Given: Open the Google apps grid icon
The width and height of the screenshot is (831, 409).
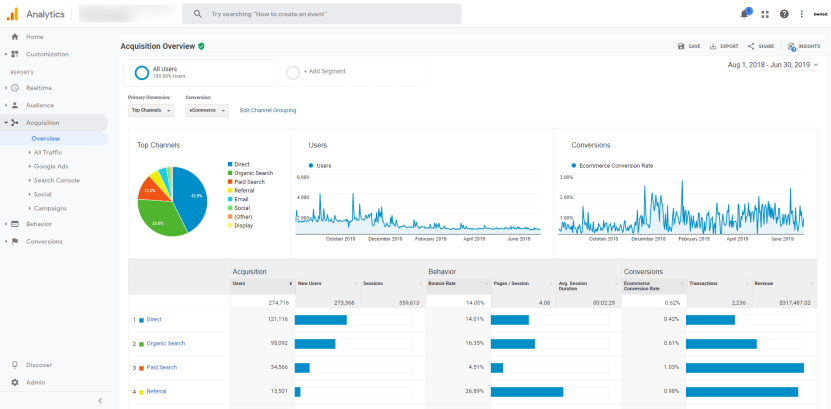Looking at the screenshot, I should click(x=765, y=14).
